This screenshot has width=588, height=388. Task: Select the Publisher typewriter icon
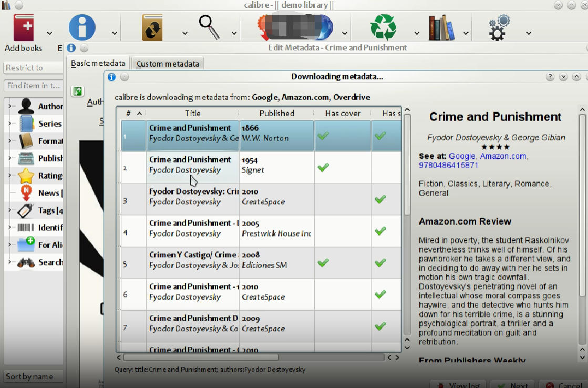tap(26, 158)
